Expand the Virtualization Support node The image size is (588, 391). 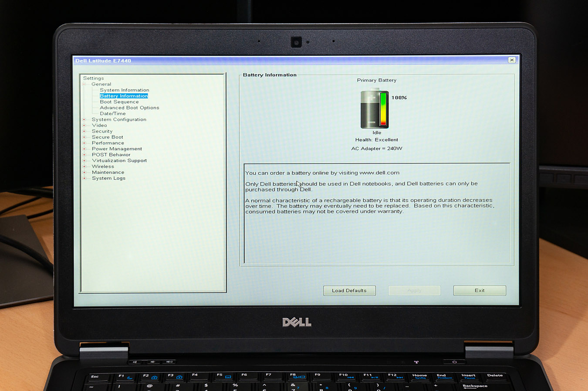84,161
